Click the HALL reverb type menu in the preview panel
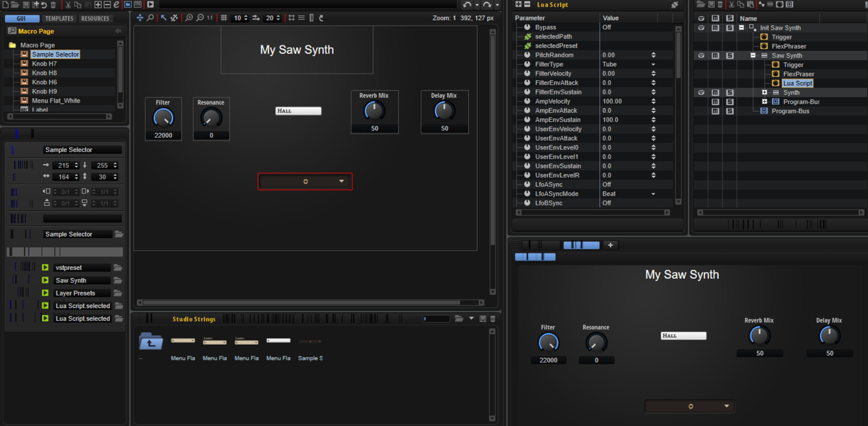The width and height of the screenshot is (868, 426). pos(683,336)
